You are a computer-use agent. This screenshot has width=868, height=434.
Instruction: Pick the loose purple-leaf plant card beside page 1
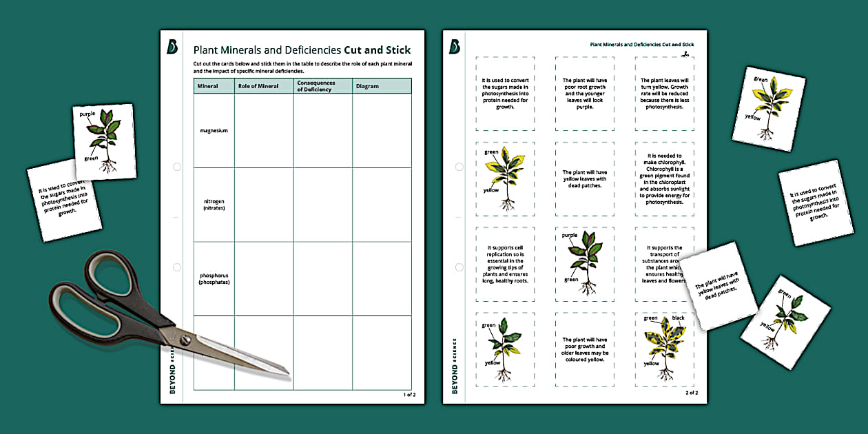coord(105,141)
